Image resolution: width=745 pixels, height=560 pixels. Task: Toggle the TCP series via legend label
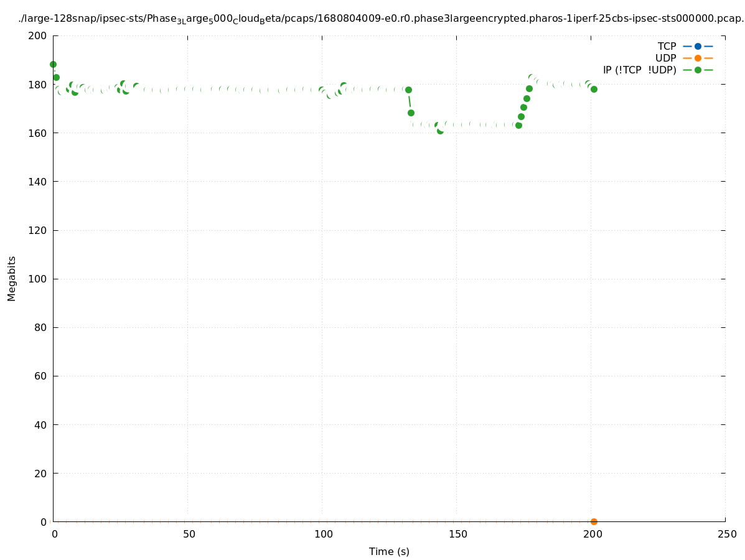pyautogui.click(x=667, y=47)
